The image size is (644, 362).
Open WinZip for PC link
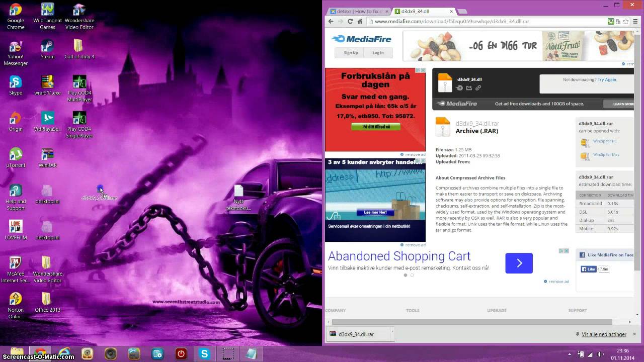pyautogui.click(x=605, y=141)
